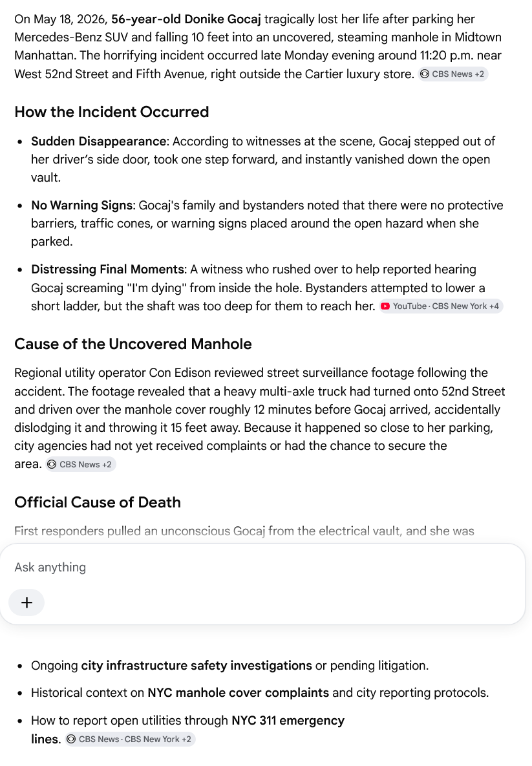Click the 'Distressing Final Moments' bullet label
This screenshot has height=766, width=532.
pos(107,269)
